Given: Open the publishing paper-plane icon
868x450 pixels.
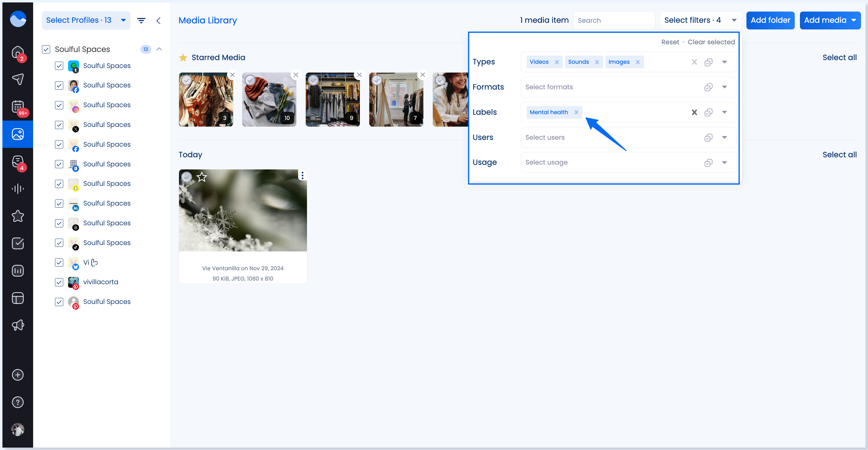Looking at the screenshot, I should pyautogui.click(x=18, y=80).
